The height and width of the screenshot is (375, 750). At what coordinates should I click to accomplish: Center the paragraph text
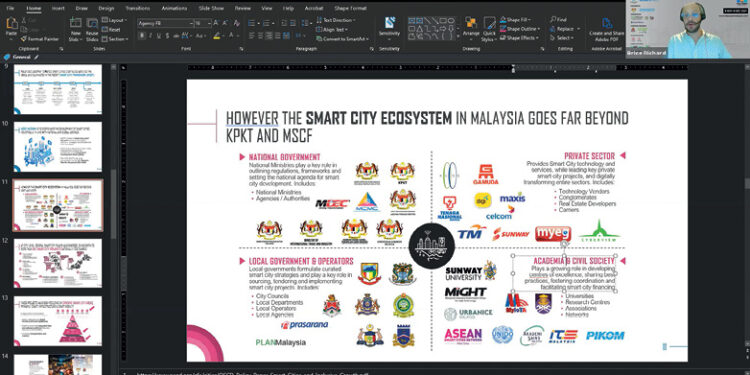point(261,36)
